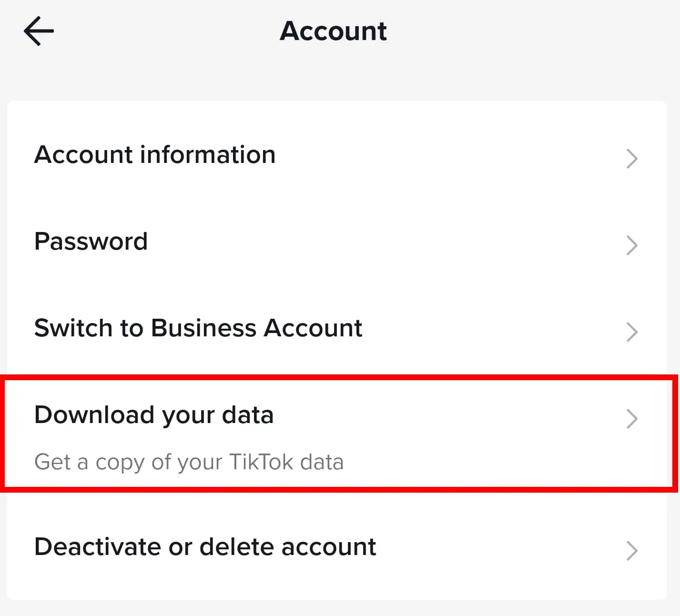
Task: Click the chevron arrow beside Password
Action: pyautogui.click(x=632, y=245)
